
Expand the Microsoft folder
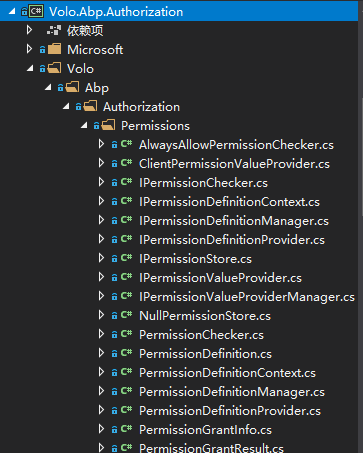tap(29, 49)
